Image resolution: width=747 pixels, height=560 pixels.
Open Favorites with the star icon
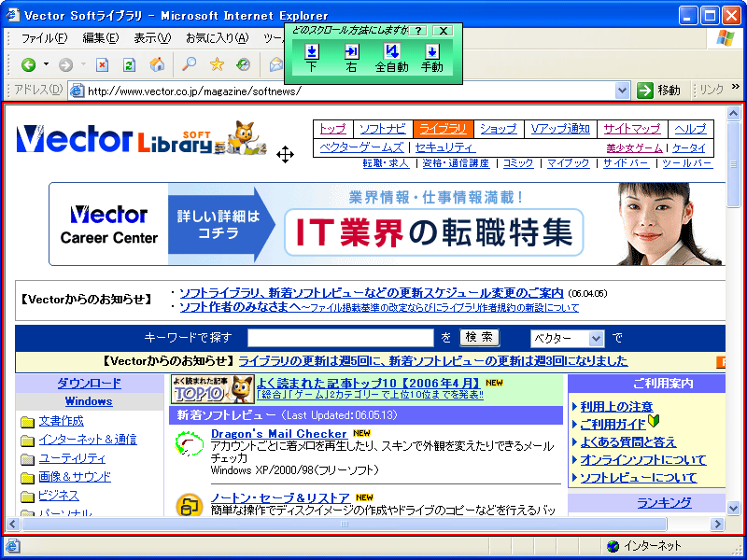point(217,64)
